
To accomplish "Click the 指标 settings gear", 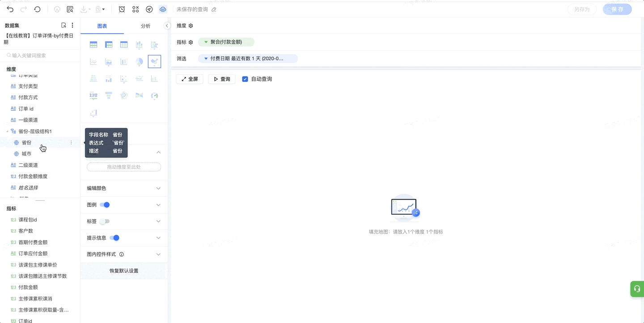I will (x=191, y=42).
